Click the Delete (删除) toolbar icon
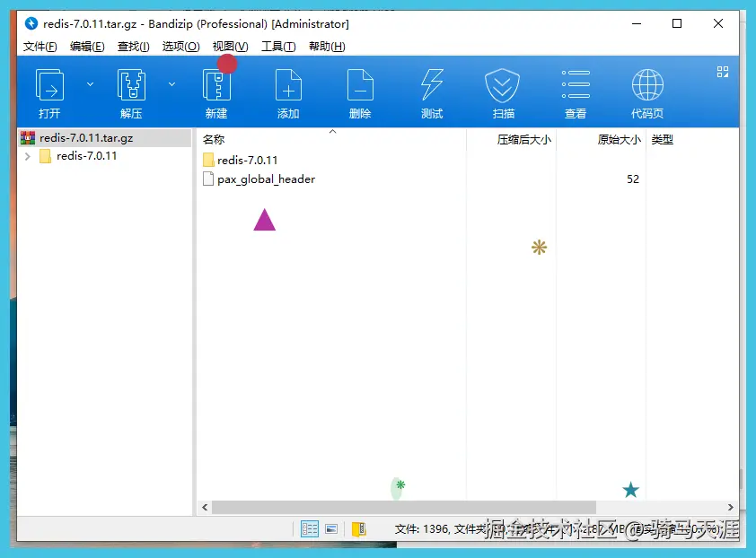The height and width of the screenshot is (558, 756). (360, 85)
